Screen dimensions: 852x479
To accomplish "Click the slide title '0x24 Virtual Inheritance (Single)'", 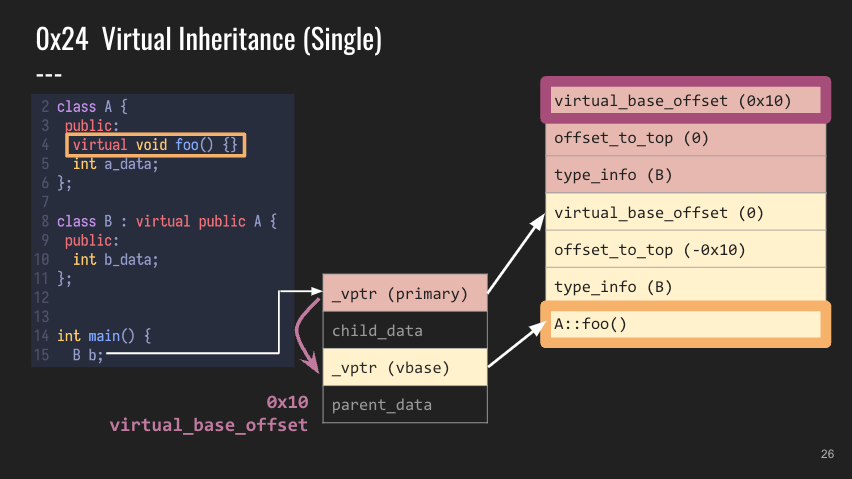I will (209, 40).
